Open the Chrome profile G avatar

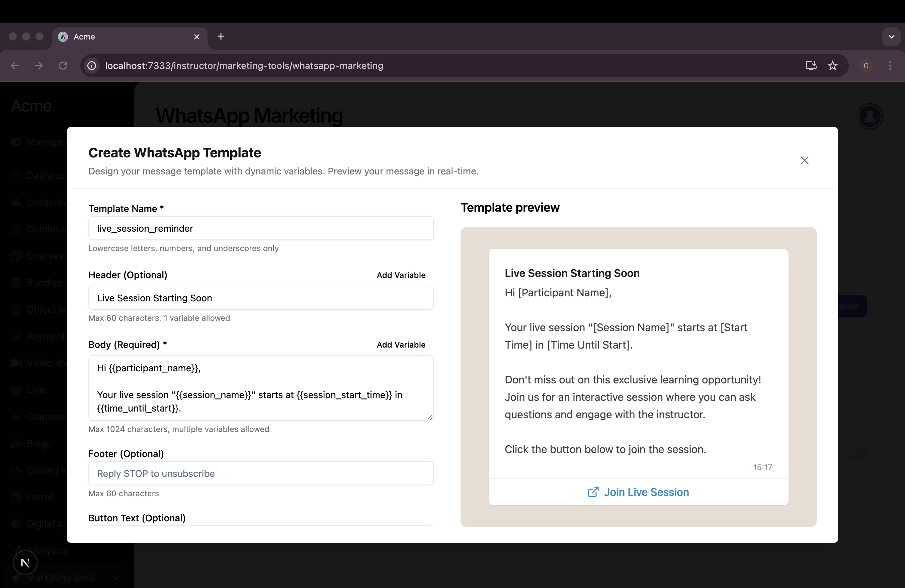tap(866, 65)
